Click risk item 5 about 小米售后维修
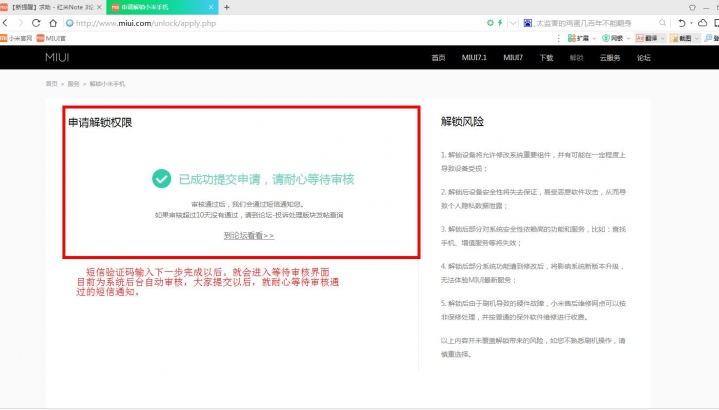 533,310
